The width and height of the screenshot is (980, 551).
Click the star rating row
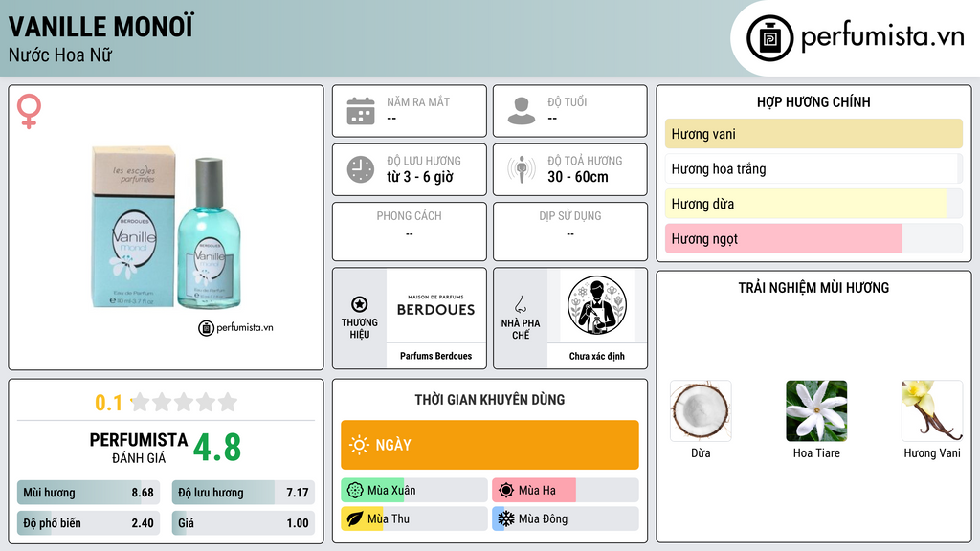(x=184, y=402)
